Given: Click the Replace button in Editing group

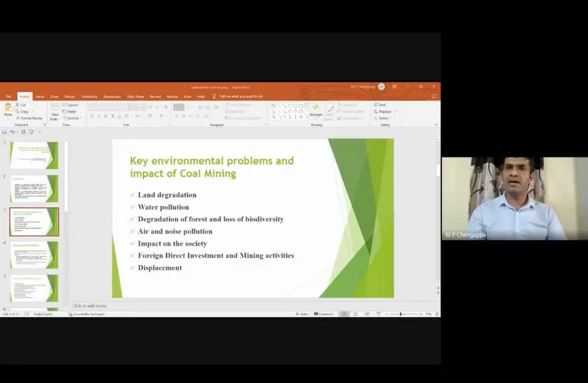Looking at the screenshot, I should [384, 111].
